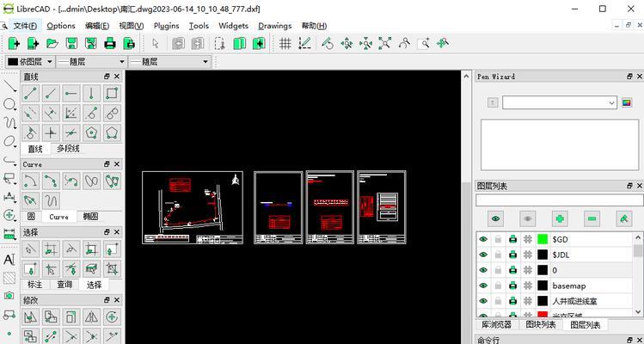Screen dimensions: 644x344
Task: Open the print preview icon
Action: tap(129, 43)
